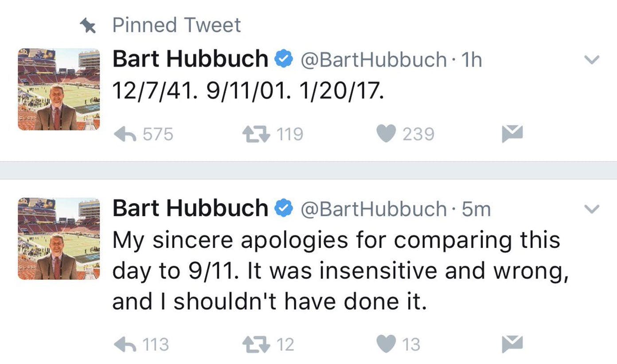Click verified badge on pinned tweet
Viewport: 617px width, 364px height.
click(284, 59)
